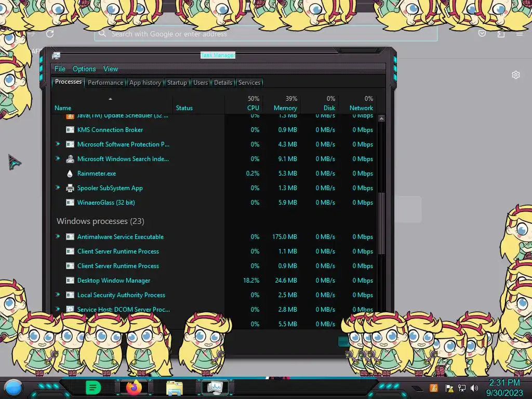Sort processes by the CPU column header
Screen dimensions: 532x399
253,108
